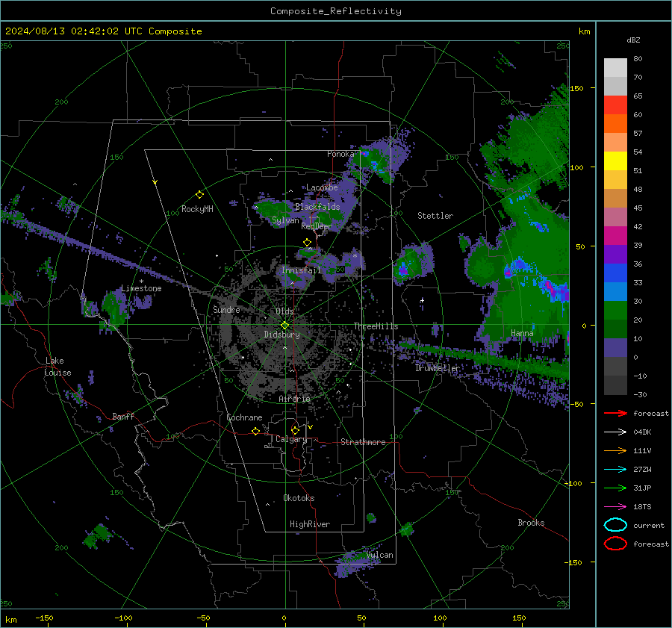Click the yellow diamond marker above RedDeer
The height and width of the screenshot is (628, 672).
click(307, 242)
